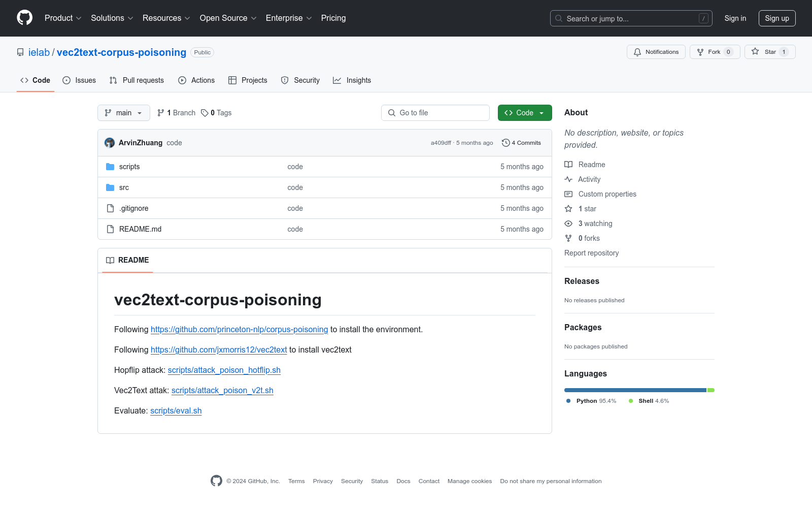The height and width of the screenshot is (508, 812).
Task: Open the ArvinZhuang author link
Action: click(141, 143)
